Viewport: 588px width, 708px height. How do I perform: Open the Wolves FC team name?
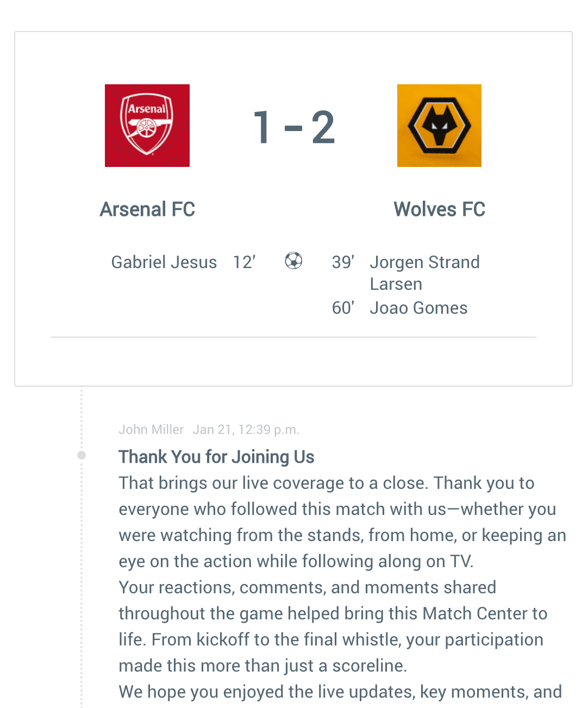(x=439, y=209)
